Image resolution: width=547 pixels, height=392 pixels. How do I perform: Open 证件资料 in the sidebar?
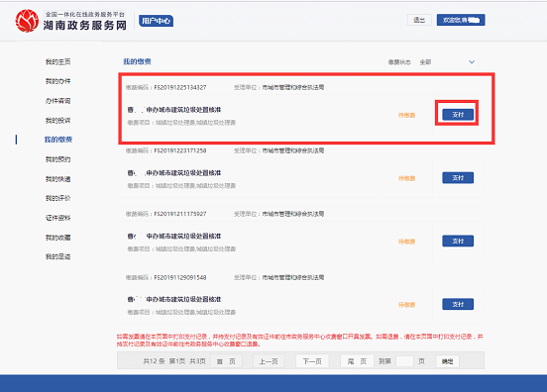pyautogui.click(x=57, y=218)
